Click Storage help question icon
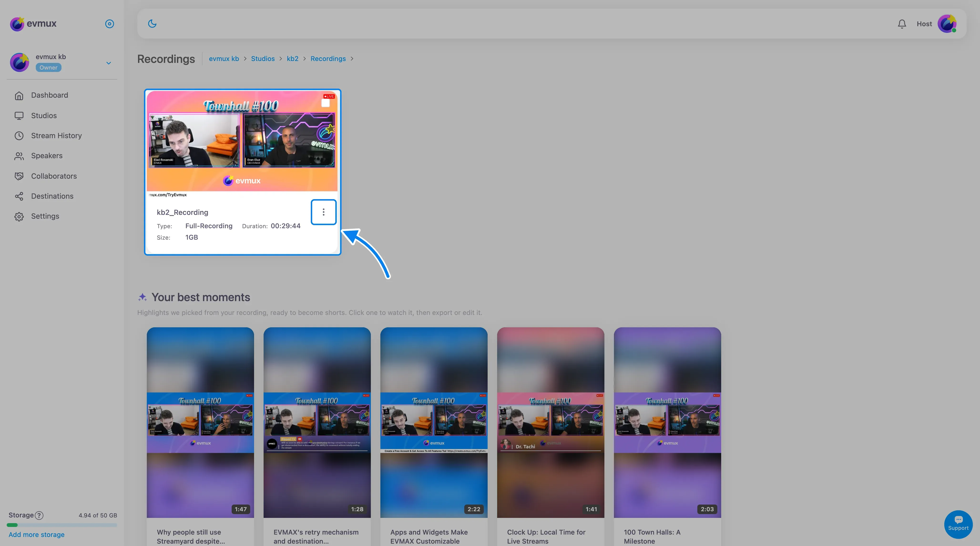This screenshot has height=546, width=980. [x=39, y=516]
